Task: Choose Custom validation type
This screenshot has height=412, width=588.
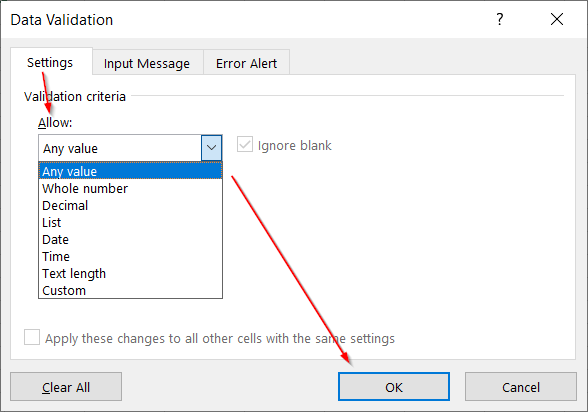Action: [130, 291]
